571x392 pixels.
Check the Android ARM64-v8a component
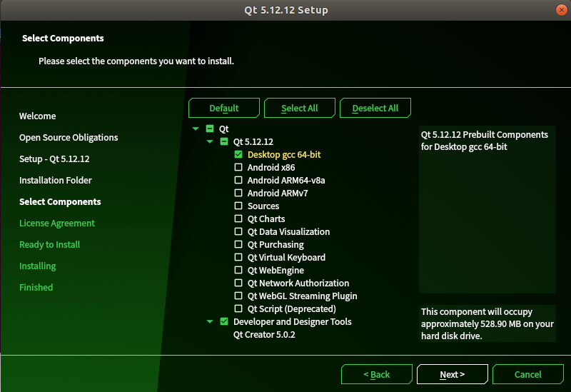(238, 180)
